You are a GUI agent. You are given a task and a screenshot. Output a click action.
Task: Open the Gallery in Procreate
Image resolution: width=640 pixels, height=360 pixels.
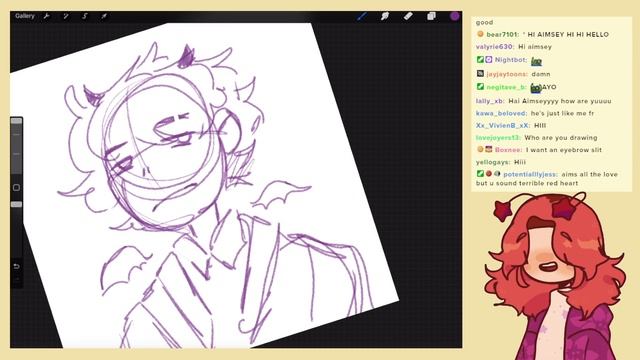[24, 16]
